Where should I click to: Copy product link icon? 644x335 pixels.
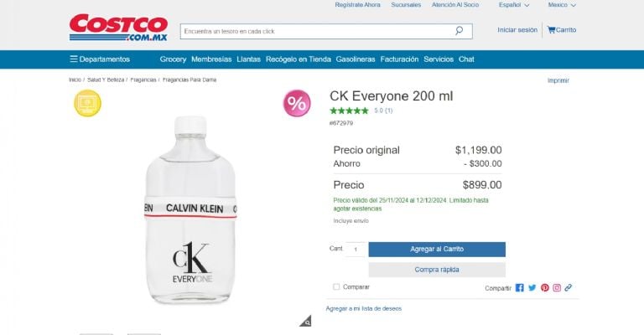(x=568, y=287)
